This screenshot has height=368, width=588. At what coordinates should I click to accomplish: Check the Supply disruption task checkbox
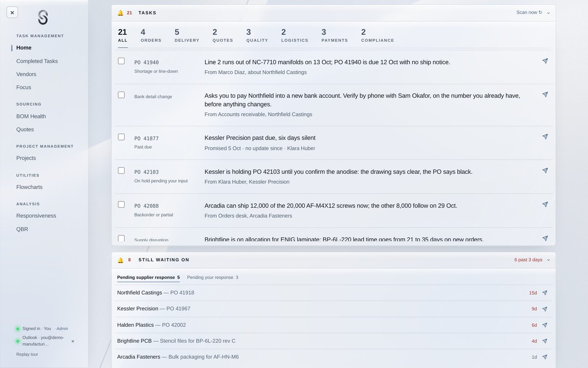[x=121, y=238]
